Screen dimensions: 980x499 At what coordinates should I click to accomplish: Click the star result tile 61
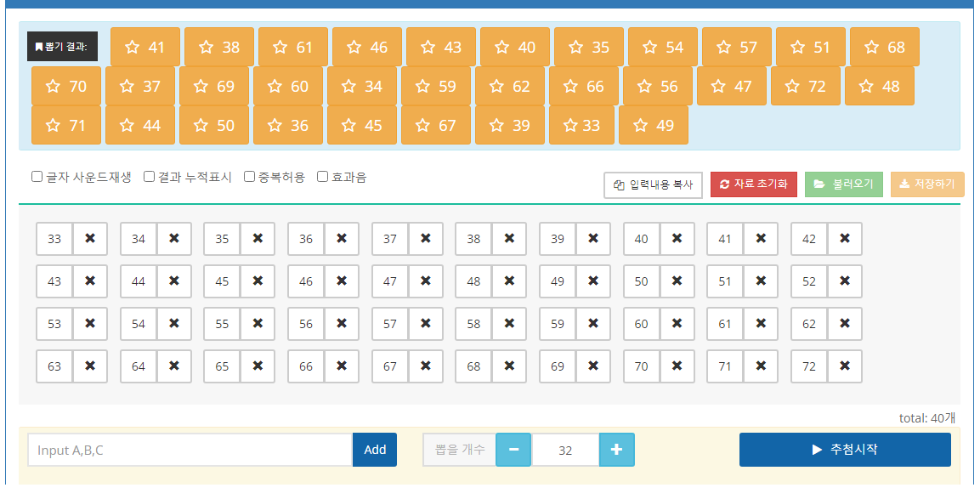[292, 47]
